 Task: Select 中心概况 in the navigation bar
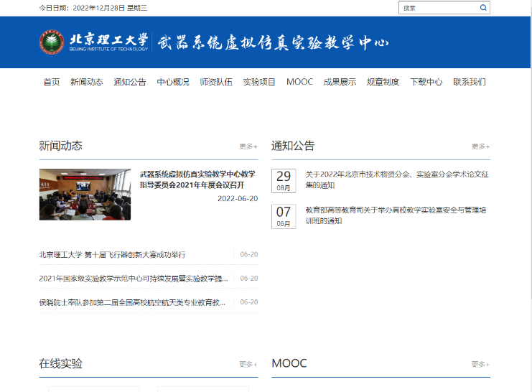173,82
